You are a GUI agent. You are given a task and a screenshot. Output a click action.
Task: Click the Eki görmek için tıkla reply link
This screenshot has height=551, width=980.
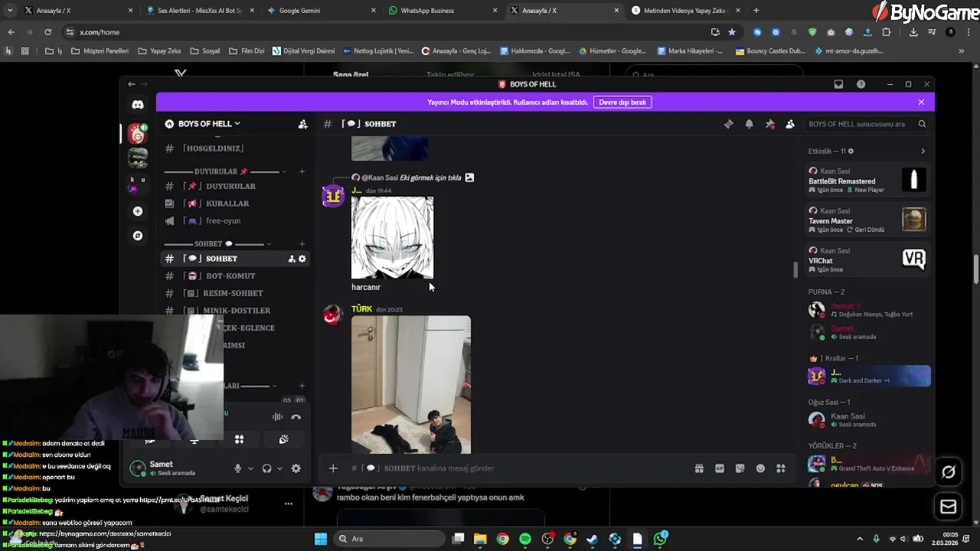coord(430,178)
